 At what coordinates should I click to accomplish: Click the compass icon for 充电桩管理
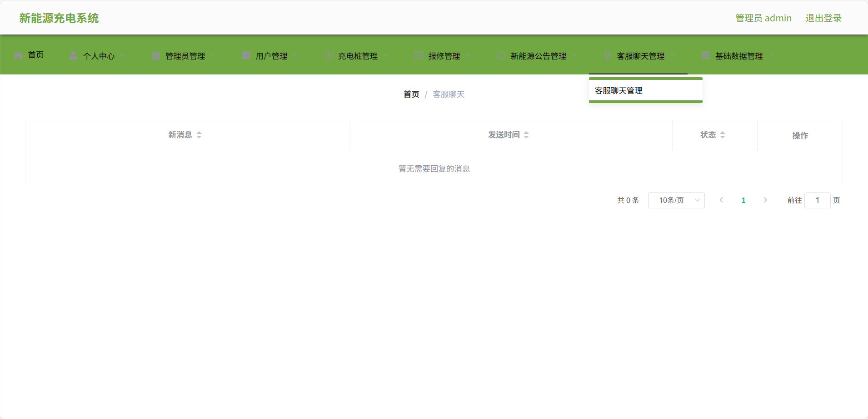[328, 55]
